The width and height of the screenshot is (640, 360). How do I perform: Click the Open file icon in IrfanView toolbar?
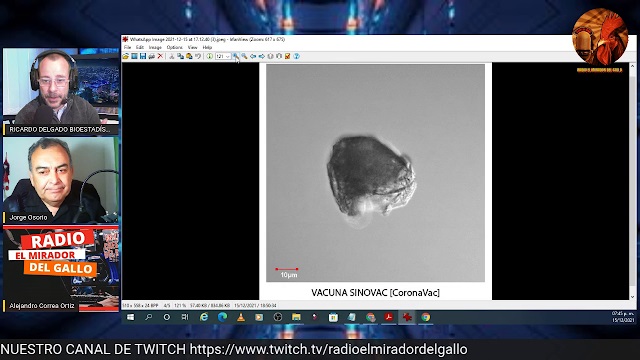click(x=126, y=56)
